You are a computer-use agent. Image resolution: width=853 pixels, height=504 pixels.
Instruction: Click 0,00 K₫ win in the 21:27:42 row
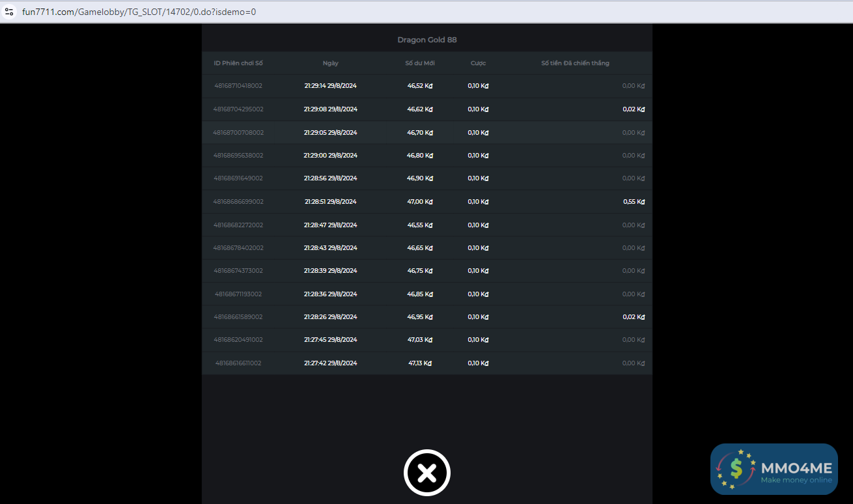(634, 363)
